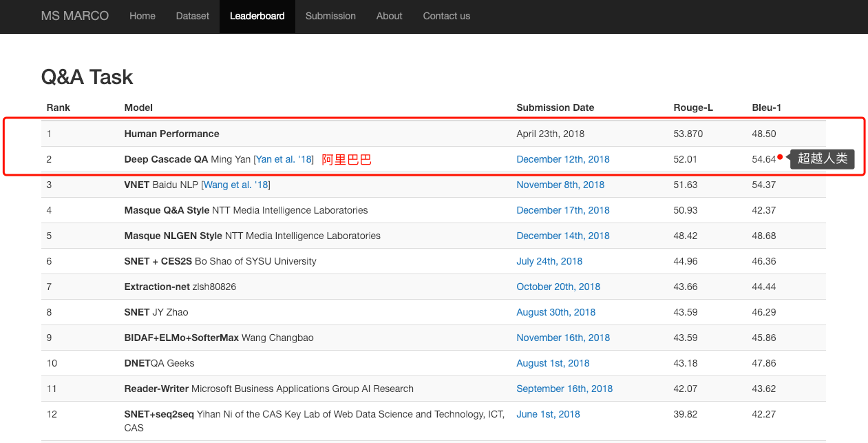The image size is (868, 443).
Task: Click the Rouge-L value 48.42
Action: tap(686, 236)
